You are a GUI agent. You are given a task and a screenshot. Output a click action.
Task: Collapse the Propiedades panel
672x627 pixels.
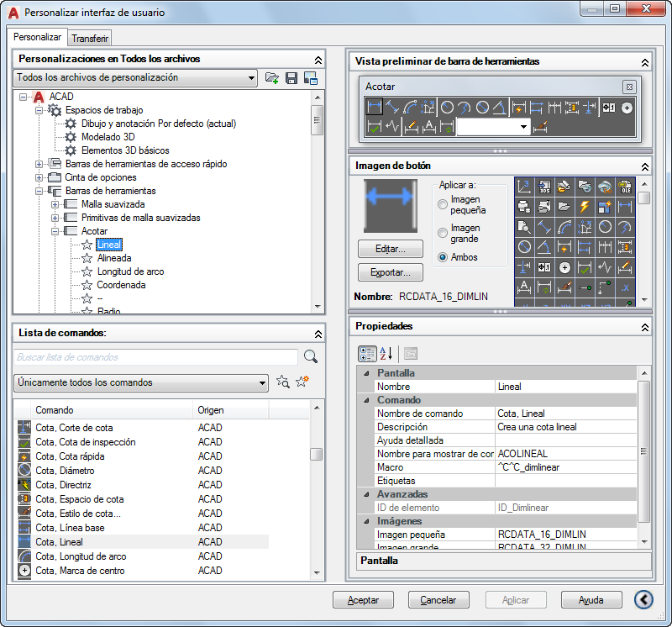(644, 327)
